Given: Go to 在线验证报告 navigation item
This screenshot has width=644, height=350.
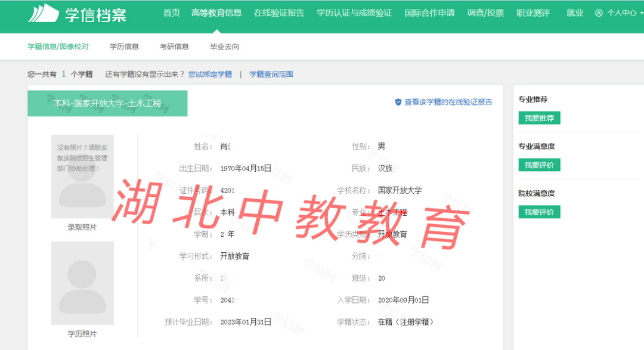Looking at the screenshot, I should 279,13.
